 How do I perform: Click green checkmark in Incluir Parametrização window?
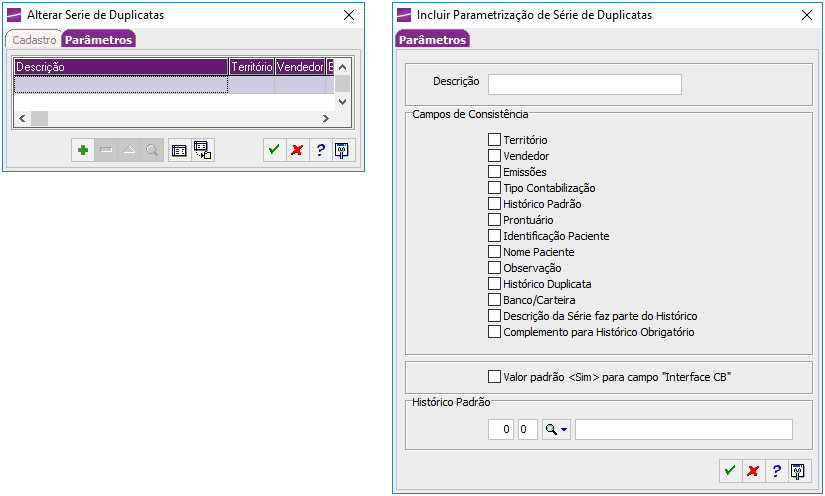pyautogui.click(x=730, y=471)
